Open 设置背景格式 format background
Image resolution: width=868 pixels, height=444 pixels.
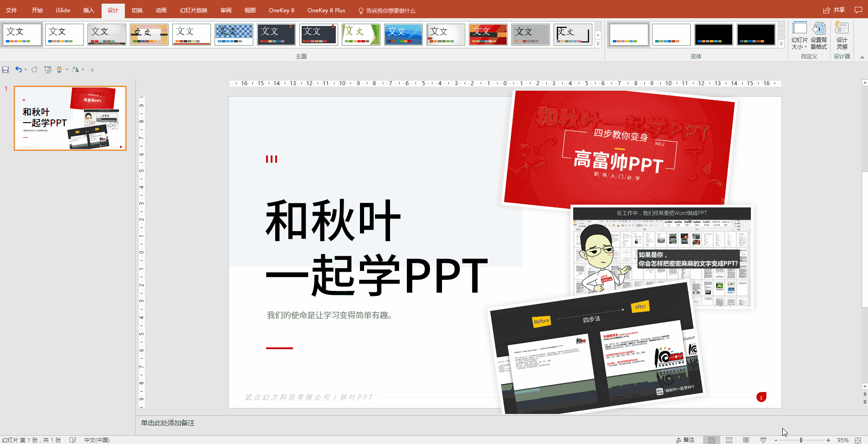(x=818, y=36)
